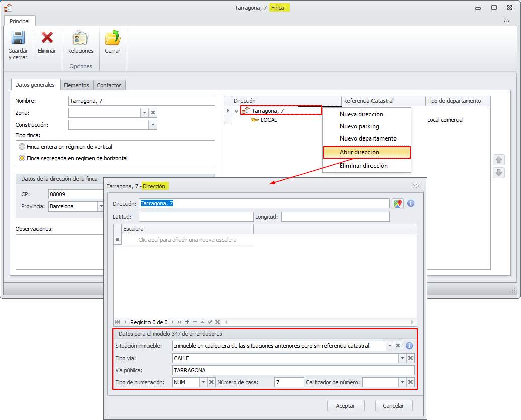Image resolution: width=521 pixels, height=420 pixels.
Task: Move address down with arrow button
Action: (x=499, y=173)
